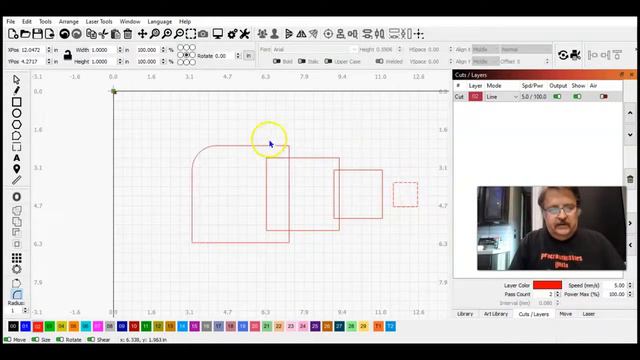Move the layer up with the arrow button
Viewport: 640px width, 360px height.
pos(630,113)
